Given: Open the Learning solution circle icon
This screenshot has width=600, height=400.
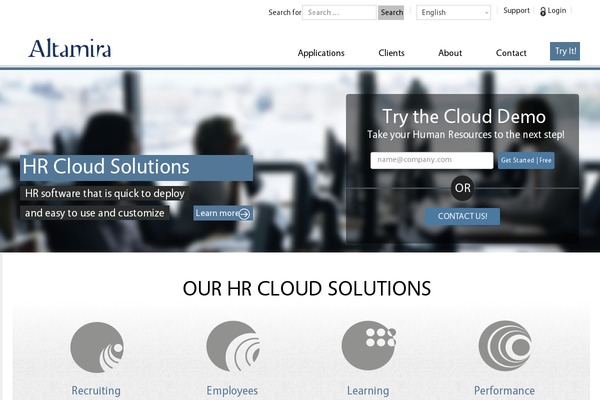Looking at the screenshot, I should [x=369, y=345].
